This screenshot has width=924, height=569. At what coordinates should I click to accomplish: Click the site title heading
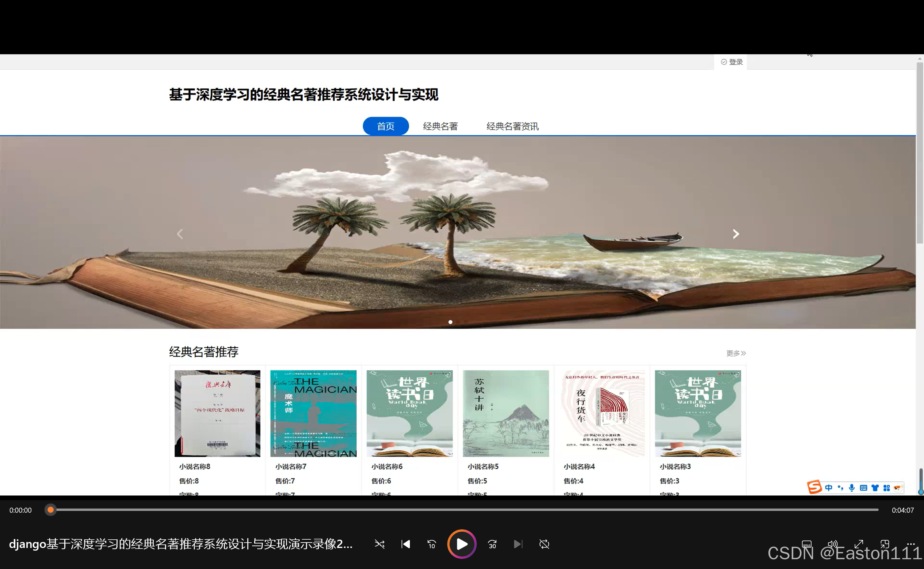[304, 95]
